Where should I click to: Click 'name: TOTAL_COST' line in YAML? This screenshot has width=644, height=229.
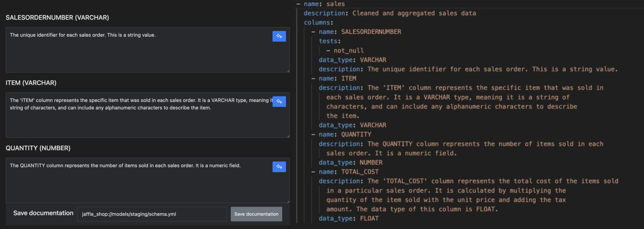[345, 172]
